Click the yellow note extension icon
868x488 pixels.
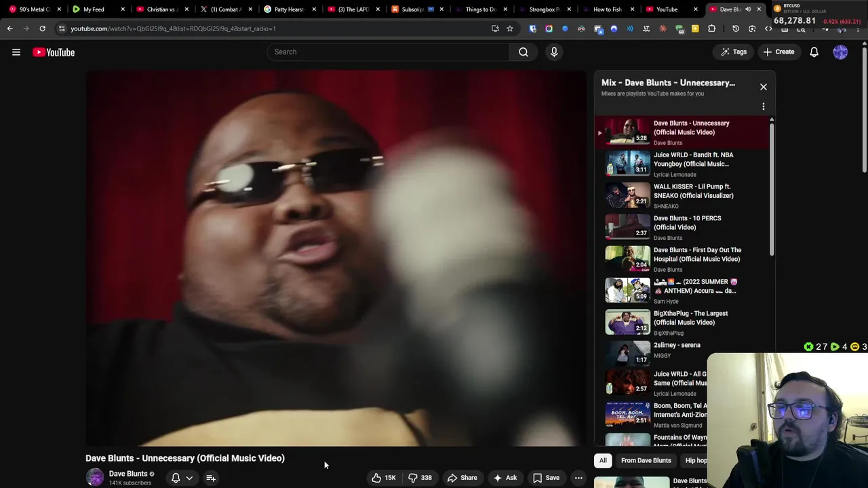695,28
